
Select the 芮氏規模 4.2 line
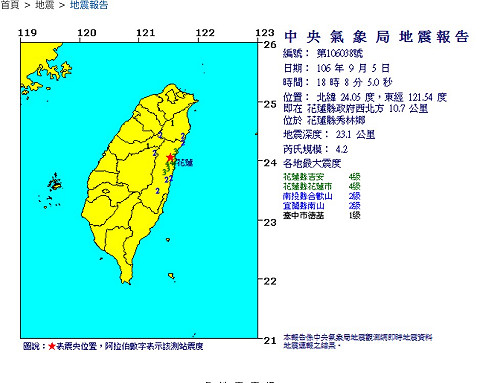(315, 149)
